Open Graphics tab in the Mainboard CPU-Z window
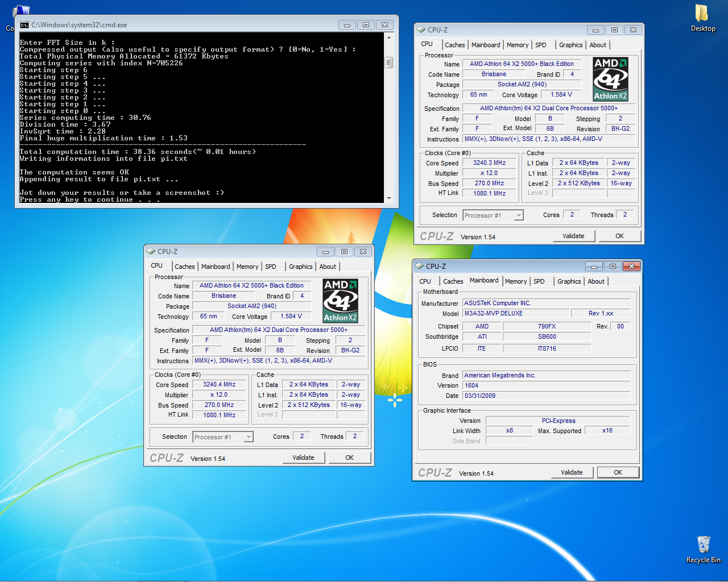 click(569, 281)
